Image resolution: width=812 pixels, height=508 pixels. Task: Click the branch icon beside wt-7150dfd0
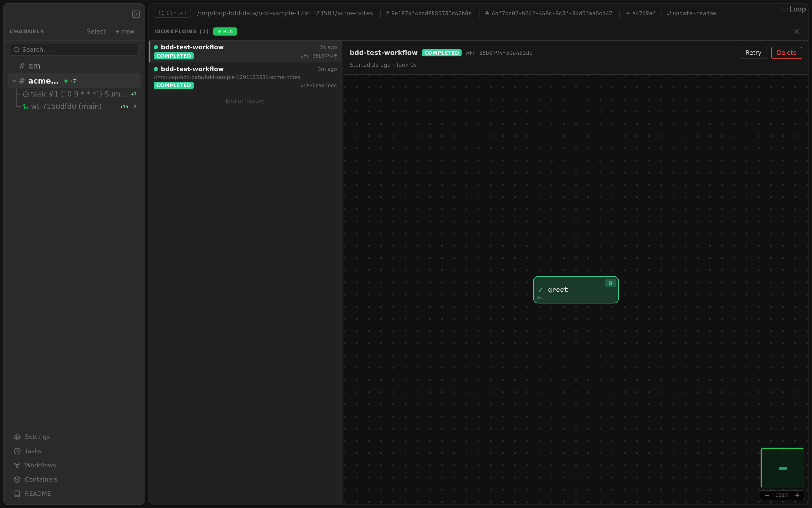click(26, 106)
